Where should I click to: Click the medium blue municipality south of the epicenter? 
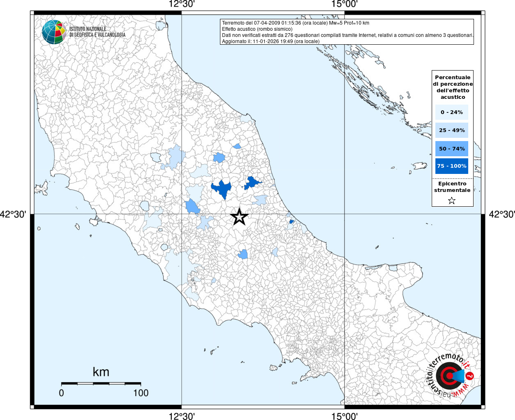pyautogui.click(x=243, y=254)
